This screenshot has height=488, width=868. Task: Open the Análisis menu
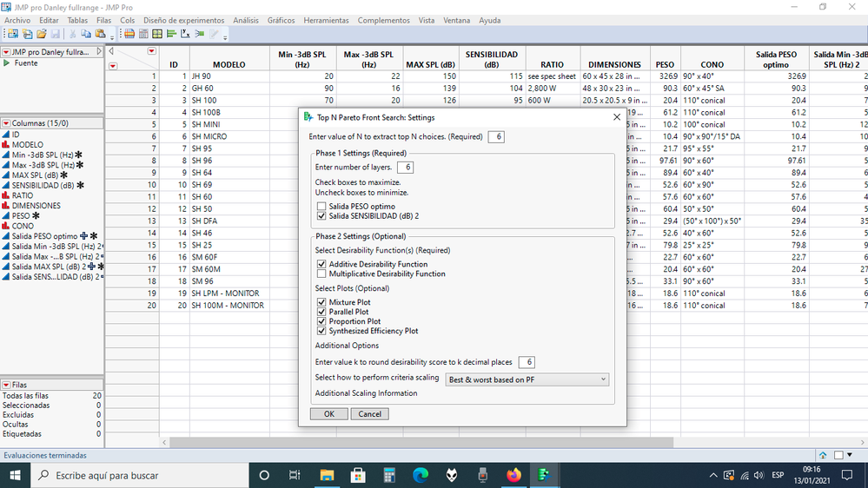246,20
